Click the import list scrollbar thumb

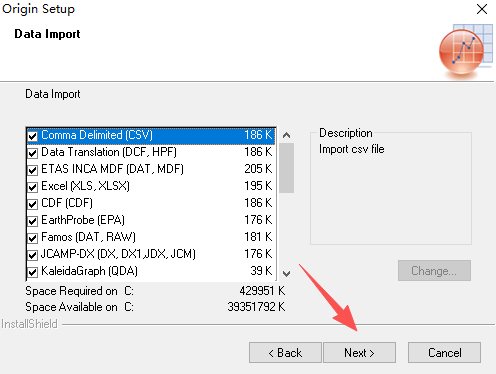[x=286, y=168]
